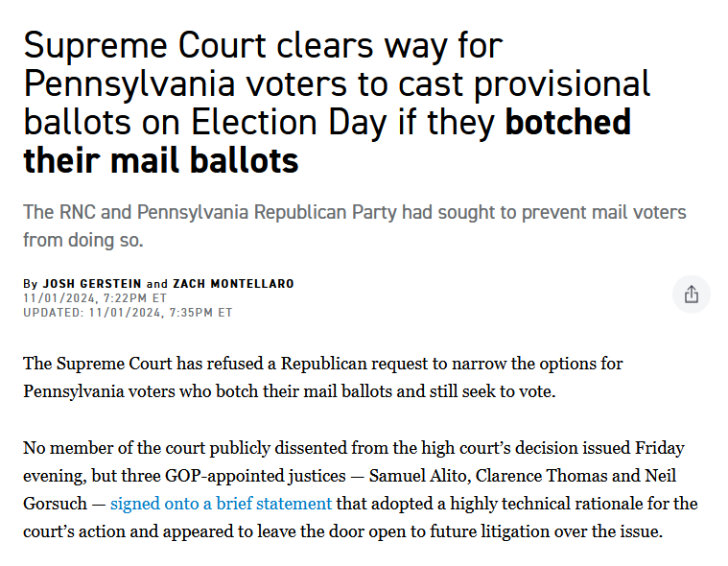Click paragraph starting 'No member of the court'
The image size is (728, 566).
click(x=361, y=490)
